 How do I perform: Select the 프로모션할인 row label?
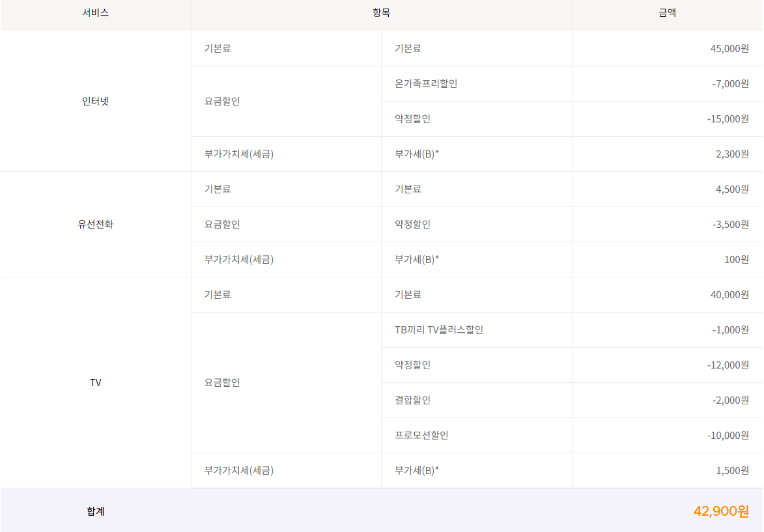pos(421,436)
